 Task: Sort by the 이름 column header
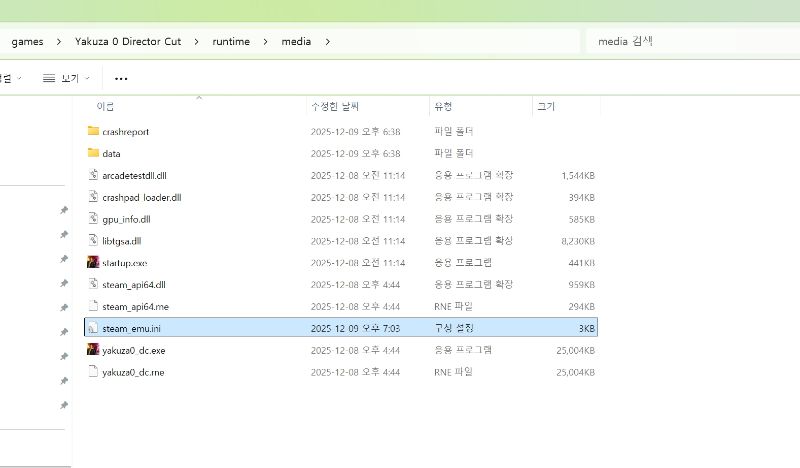pos(105,106)
